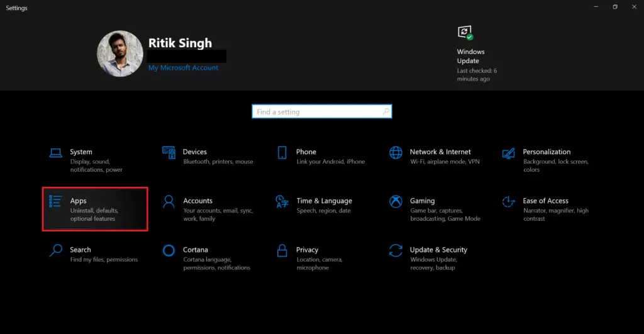644x334 pixels.
Task: Open the Network & Internet globe icon
Action: (396, 152)
